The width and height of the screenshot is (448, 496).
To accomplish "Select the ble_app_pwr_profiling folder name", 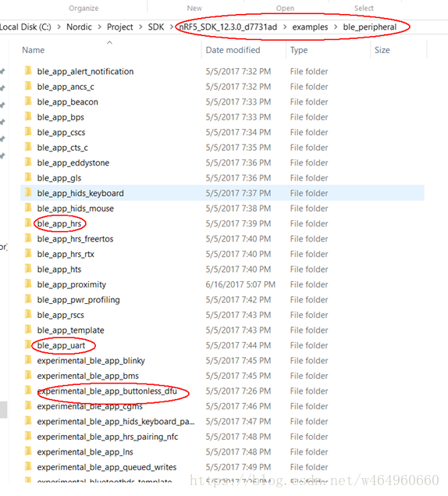I will (x=78, y=300).
